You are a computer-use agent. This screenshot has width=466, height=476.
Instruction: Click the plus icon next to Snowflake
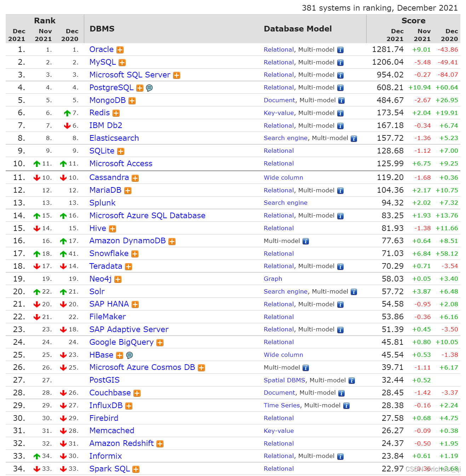tap(135, 254)
